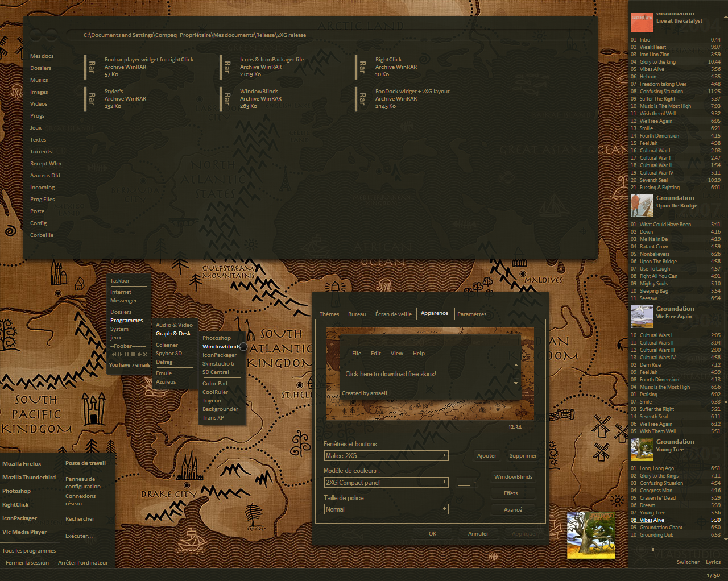Open the Effets... settings

pyautogui.click(x=514, y=493)
